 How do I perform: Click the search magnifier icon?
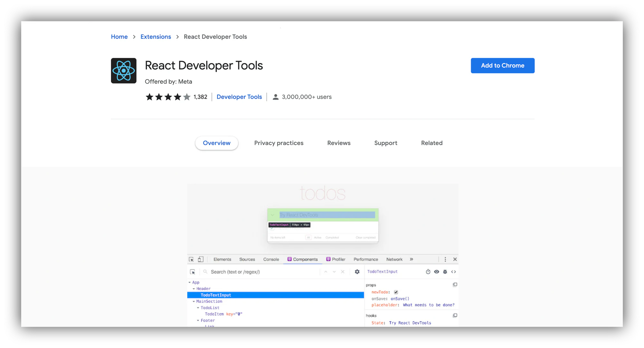[x=205, y=272]
